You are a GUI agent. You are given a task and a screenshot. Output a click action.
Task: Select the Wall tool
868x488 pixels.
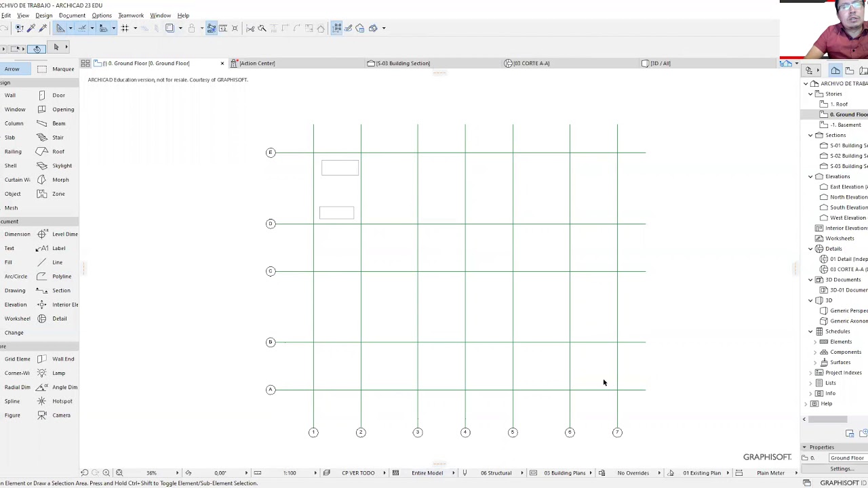pos(10,95)
